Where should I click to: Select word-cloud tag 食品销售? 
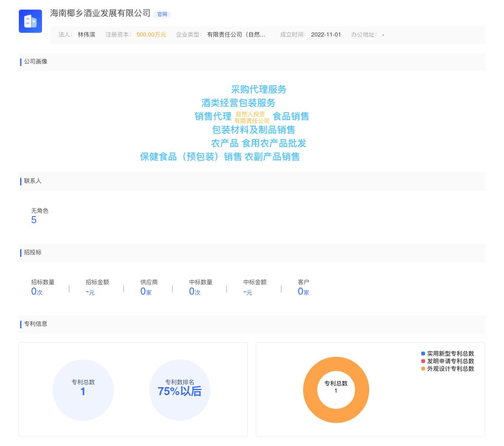291,116
